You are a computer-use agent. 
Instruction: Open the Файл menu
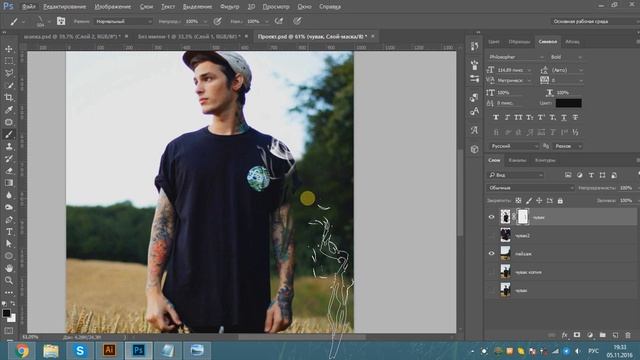click(28, 7)
